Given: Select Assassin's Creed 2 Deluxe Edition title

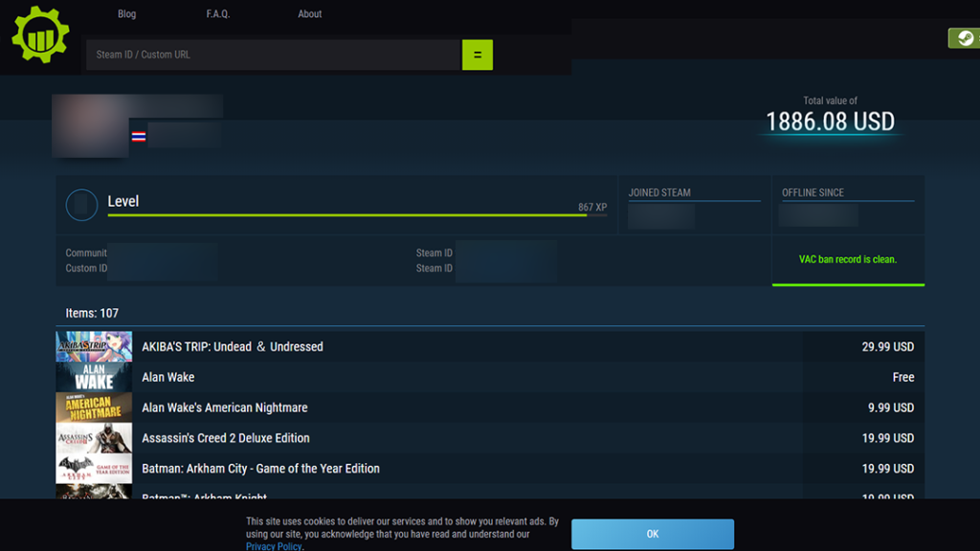Looking at the screenshot, I should point(226,438).
